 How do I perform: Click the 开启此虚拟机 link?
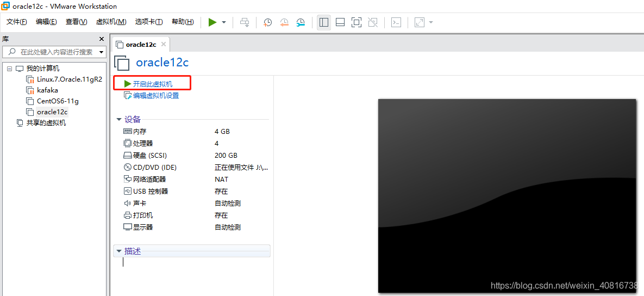(153, 84)
